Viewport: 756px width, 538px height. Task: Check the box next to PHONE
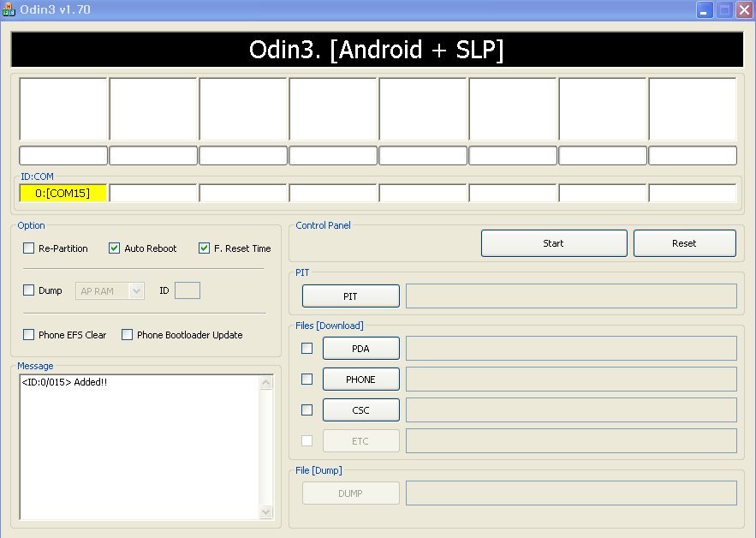pyautogui.click(x=307, y=379)
